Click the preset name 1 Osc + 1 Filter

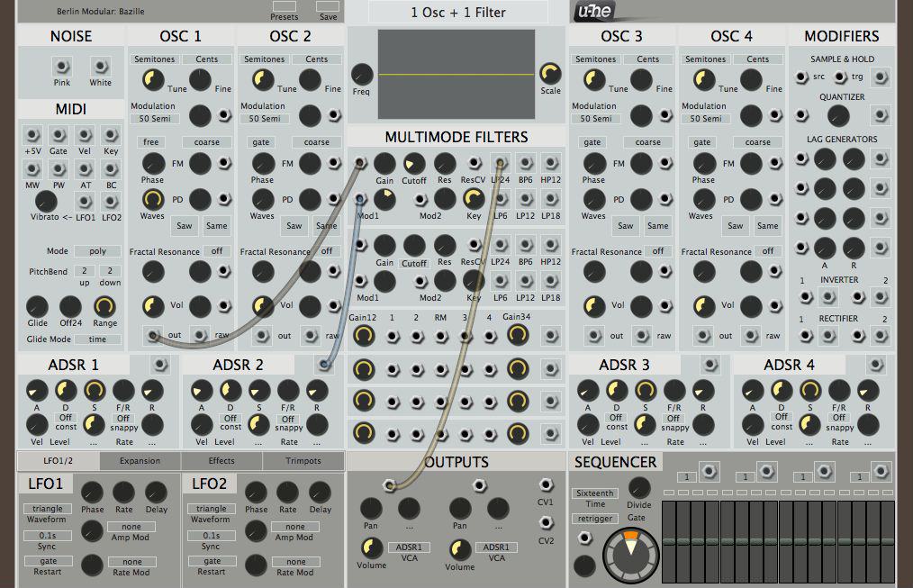(458, 13)
